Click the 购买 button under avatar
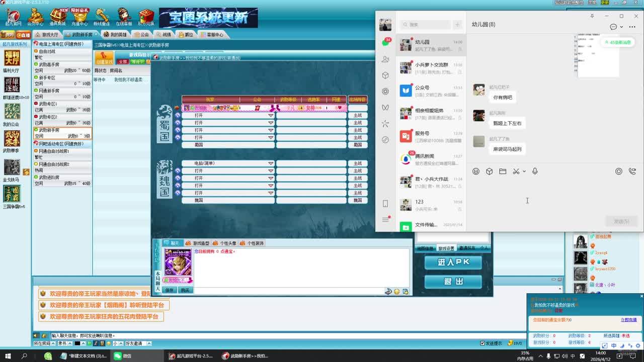Viewport: 644px width, 362px height. (185, 291)
